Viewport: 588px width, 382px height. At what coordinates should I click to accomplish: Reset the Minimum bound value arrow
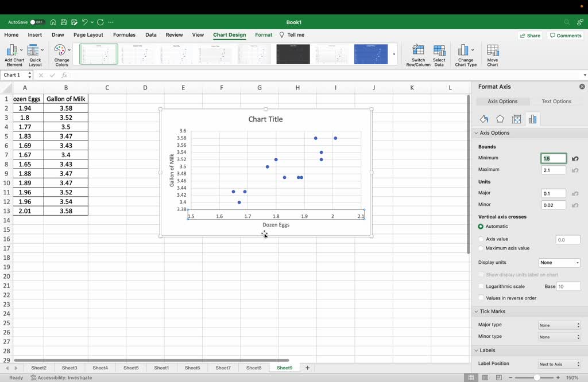point(575,158)
